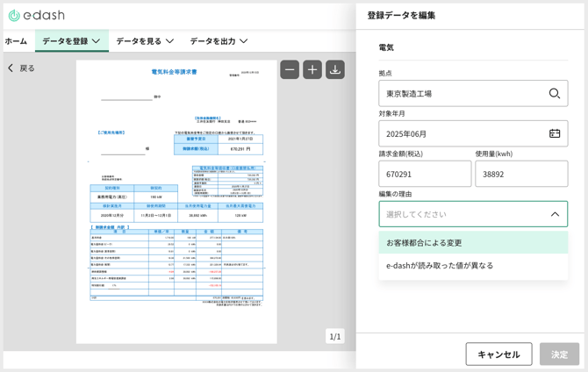Expand the データを出力 menu
This screenshot has height=372, width=588.
click(x=219, y=41)
